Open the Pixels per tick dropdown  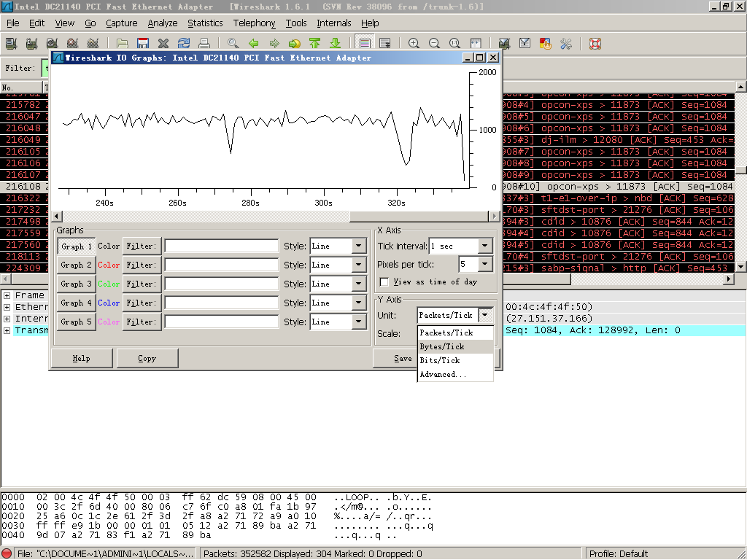(485, 264)
